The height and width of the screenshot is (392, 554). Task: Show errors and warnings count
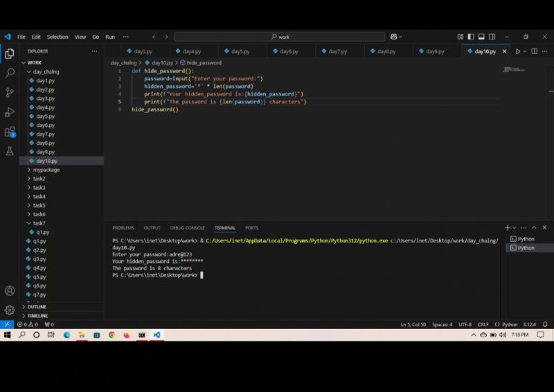pyautogui.click(x=28, y=324)
